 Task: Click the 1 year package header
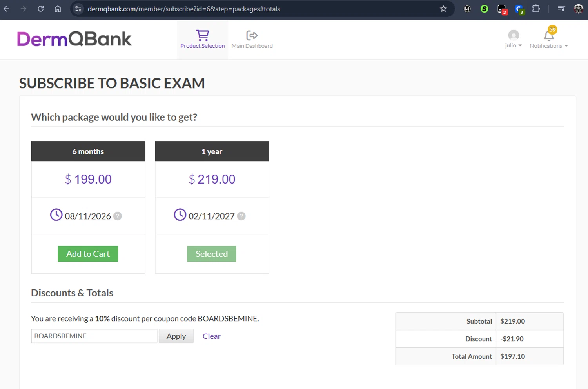coord(212,151)
